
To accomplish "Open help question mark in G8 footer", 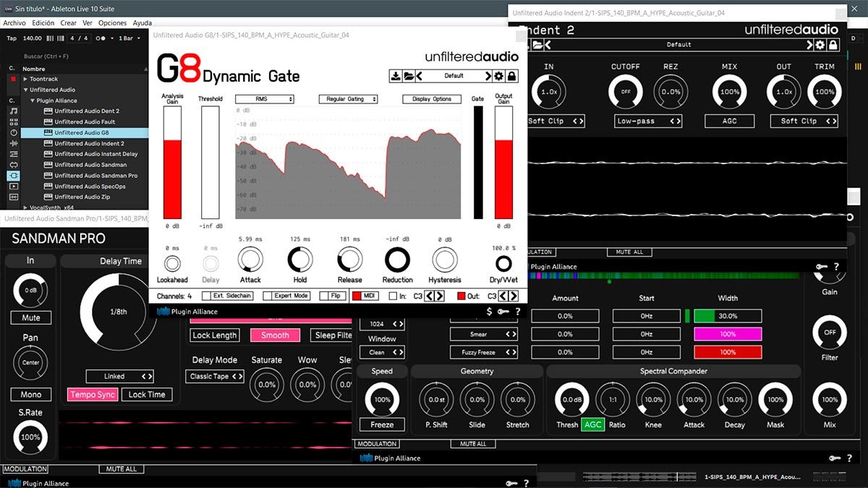I will (x=517, y=312).
